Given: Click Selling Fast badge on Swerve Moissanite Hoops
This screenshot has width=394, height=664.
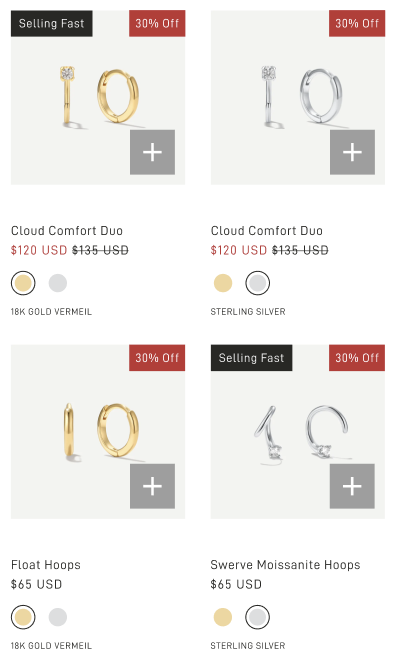Looking at the screenshot, I should tap(252, 358).
